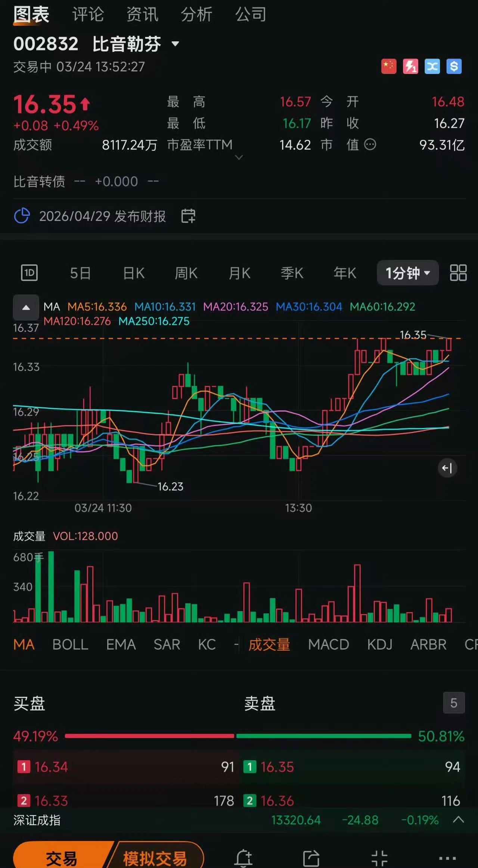The height and width of the screenshot is (868, 478).
Task: Show the 成交量 sub-chart indicator
Action: 269,645
